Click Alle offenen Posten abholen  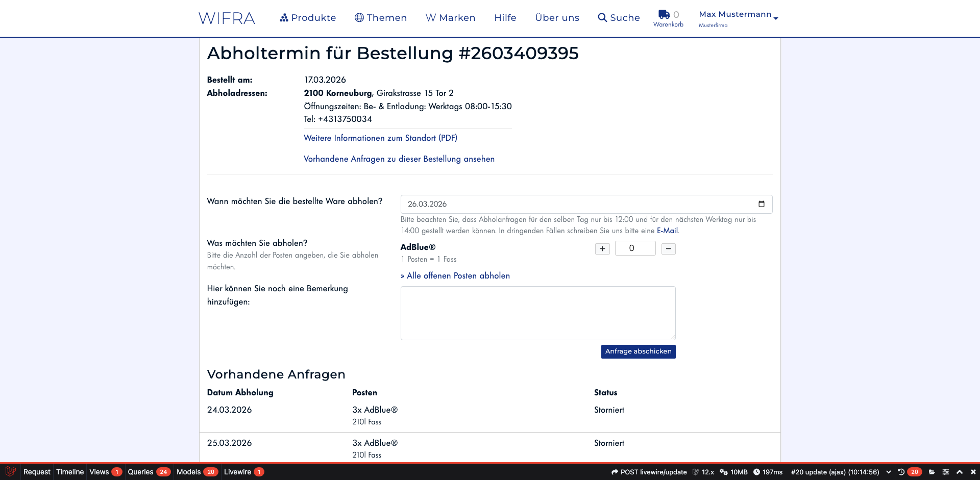(455, 275)
